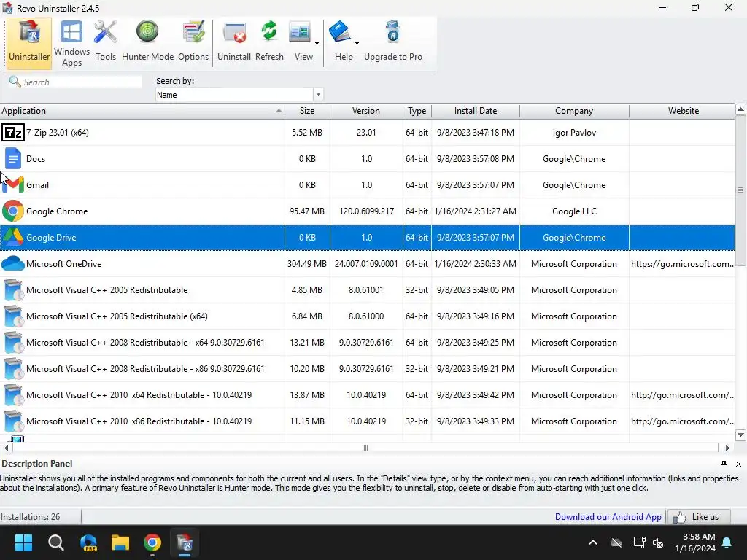The height and width of the screenshot is (560, 747).
Task: Activate Hunter Mode
Action: point(147,42)
